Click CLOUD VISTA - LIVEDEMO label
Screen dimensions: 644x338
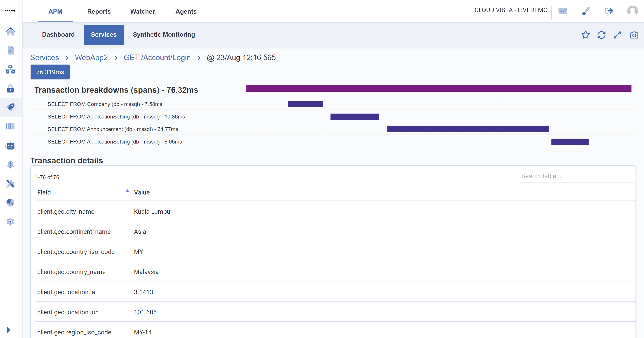pos(511,10)
